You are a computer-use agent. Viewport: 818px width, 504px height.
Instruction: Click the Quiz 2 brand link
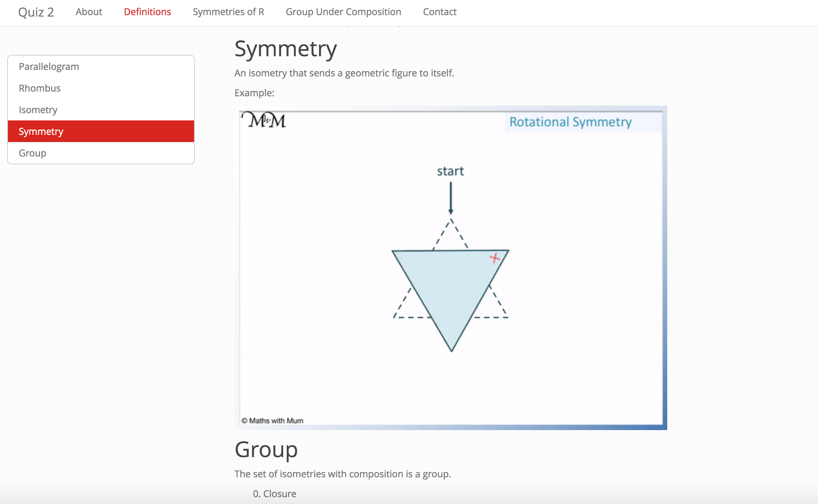tap(36, 12)
